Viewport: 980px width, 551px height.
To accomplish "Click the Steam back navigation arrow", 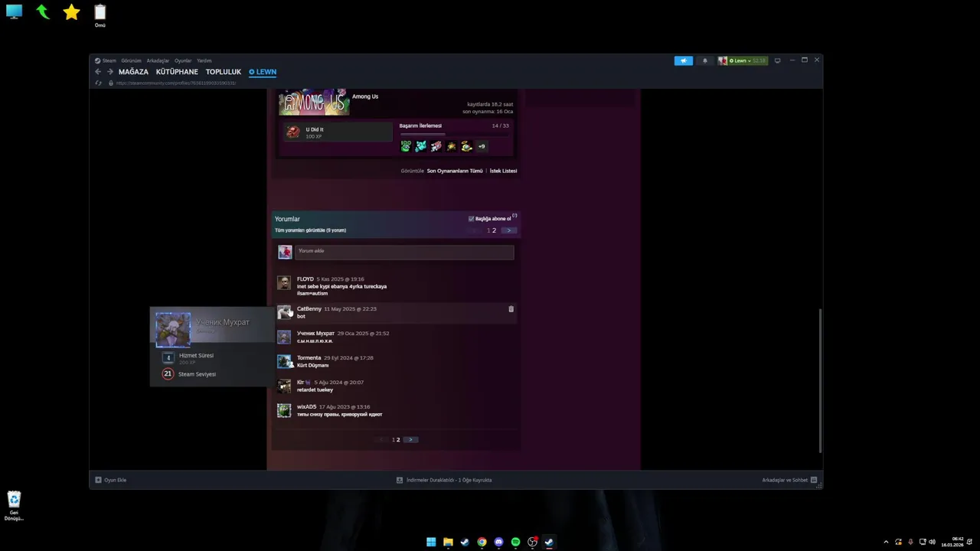I will coord(98,72).
